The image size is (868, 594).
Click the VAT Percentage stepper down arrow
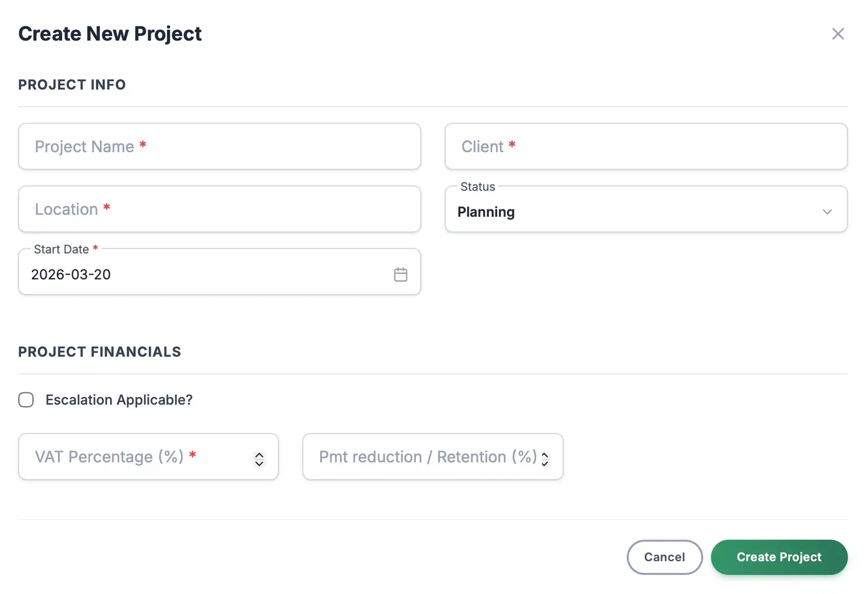tap(259, 462)
